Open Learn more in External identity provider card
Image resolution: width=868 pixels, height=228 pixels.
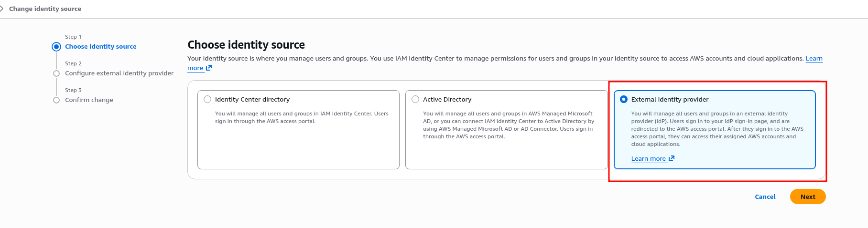[x=648, y=159]
